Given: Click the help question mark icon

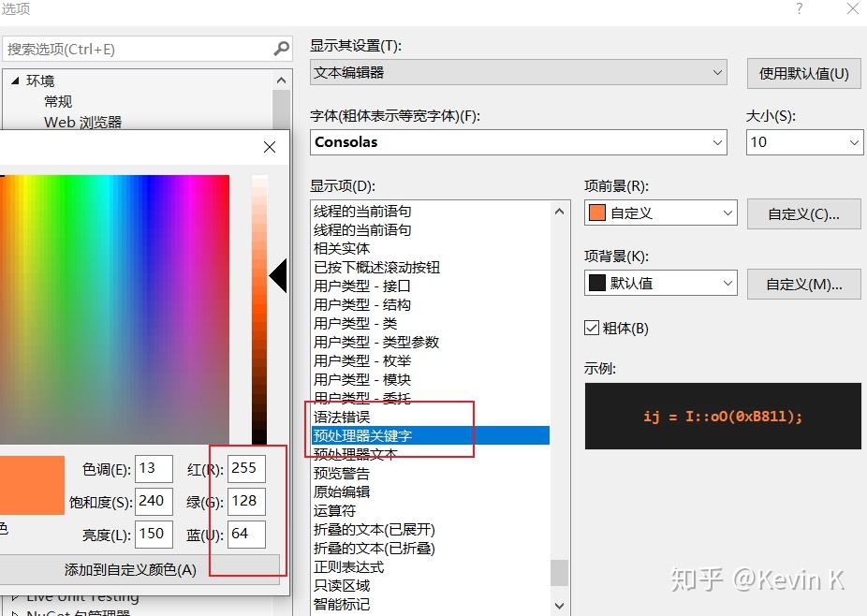Looking at the screenshot, I should pyautogui.click(x=798, y=9).
